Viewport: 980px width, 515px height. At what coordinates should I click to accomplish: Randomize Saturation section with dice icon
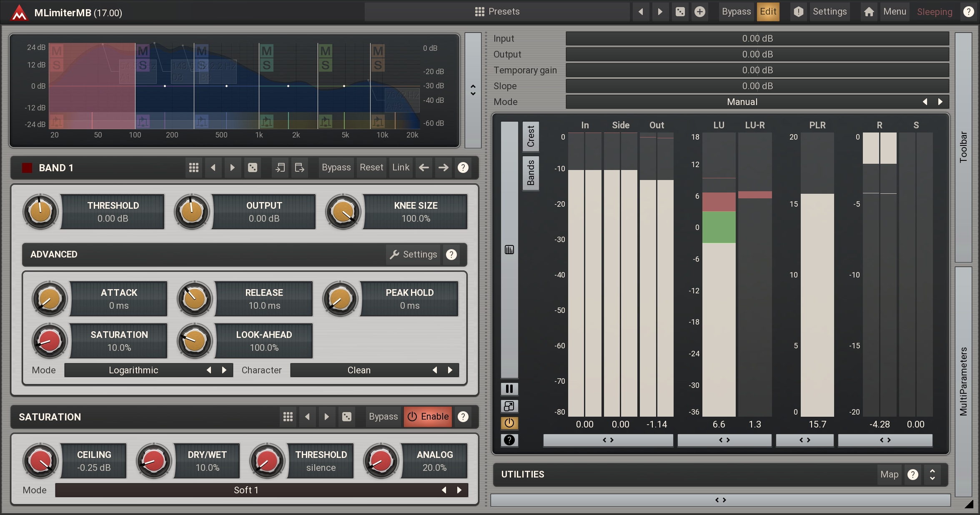pos(346,417)
